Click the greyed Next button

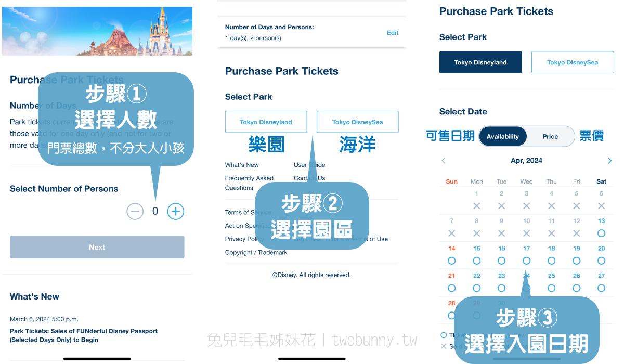coord(97,247)
